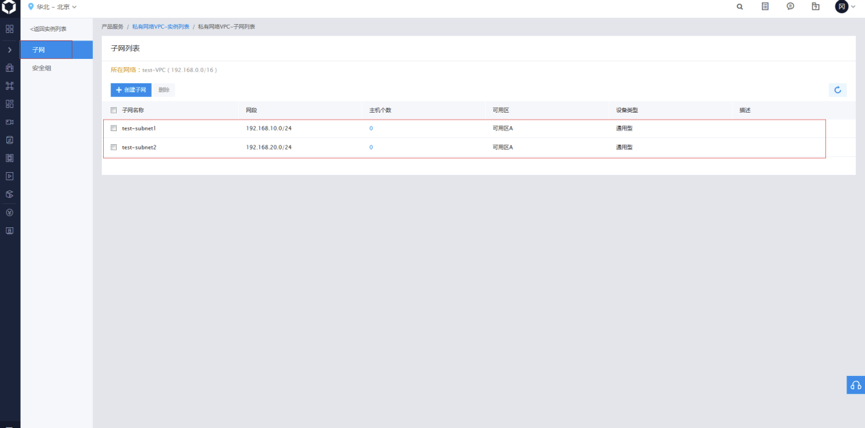Image resolution: width=865 pixels, height=428 pixels.
Task: Expand the left sidebar with chevron arrow
Action: (x=10, y=50)
